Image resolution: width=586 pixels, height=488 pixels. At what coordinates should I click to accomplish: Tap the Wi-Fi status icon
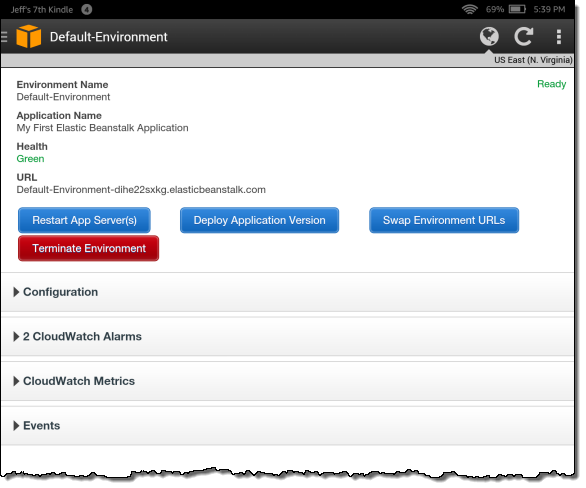point(469,9)
